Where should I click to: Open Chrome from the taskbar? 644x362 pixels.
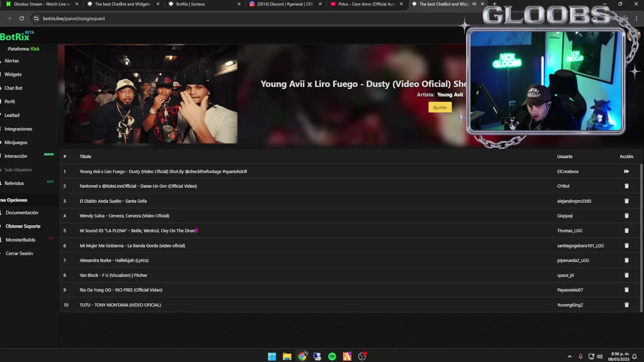[x=302, y=356]
